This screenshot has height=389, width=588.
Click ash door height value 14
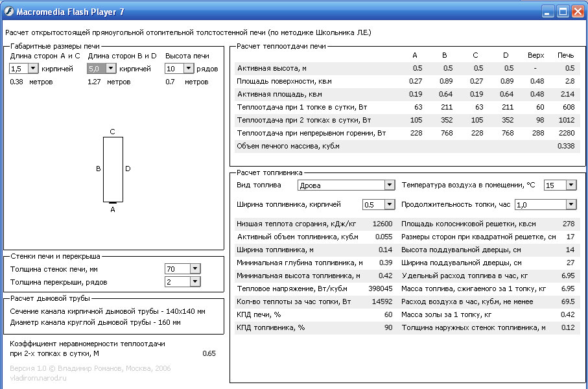pos(570,250)
